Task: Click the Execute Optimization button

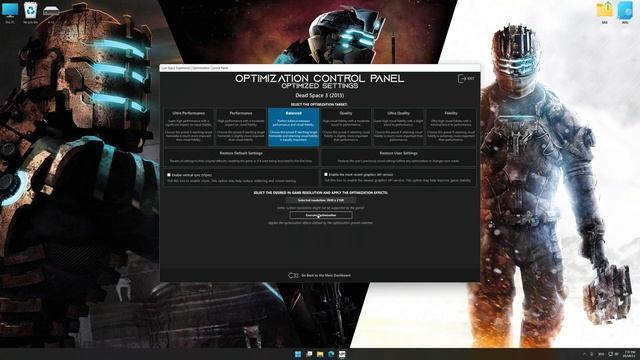Action: click(321, 215)
